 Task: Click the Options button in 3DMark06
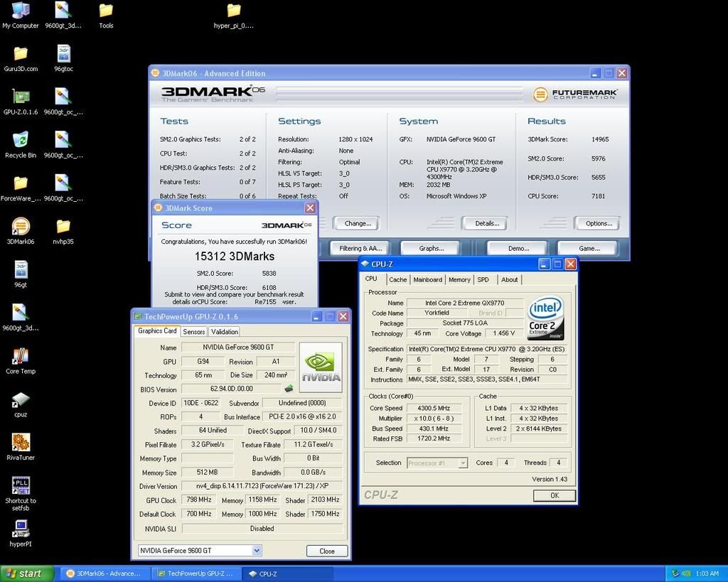click(596, 223)
